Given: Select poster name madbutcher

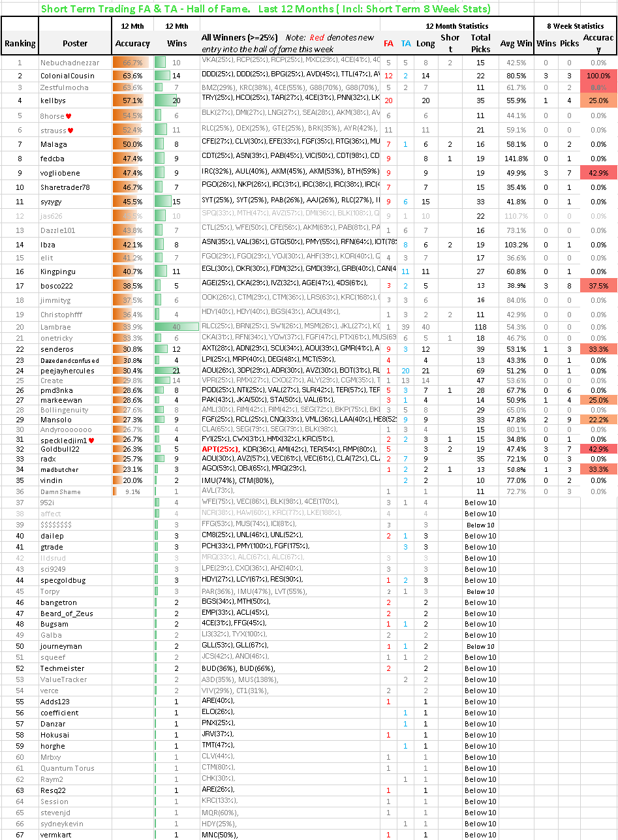Looking at the screenshot, I should point(59,469).
